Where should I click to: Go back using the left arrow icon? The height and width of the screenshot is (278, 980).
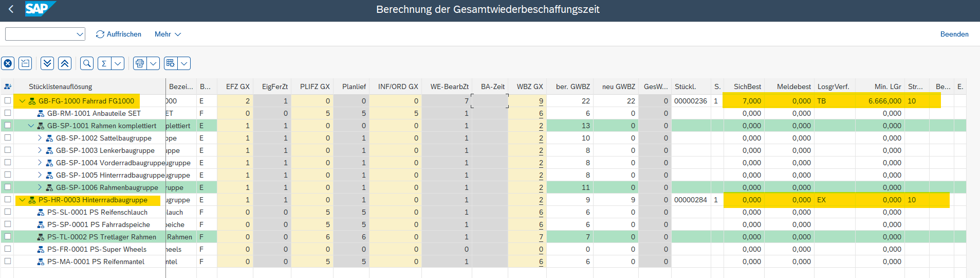point(11,9)
